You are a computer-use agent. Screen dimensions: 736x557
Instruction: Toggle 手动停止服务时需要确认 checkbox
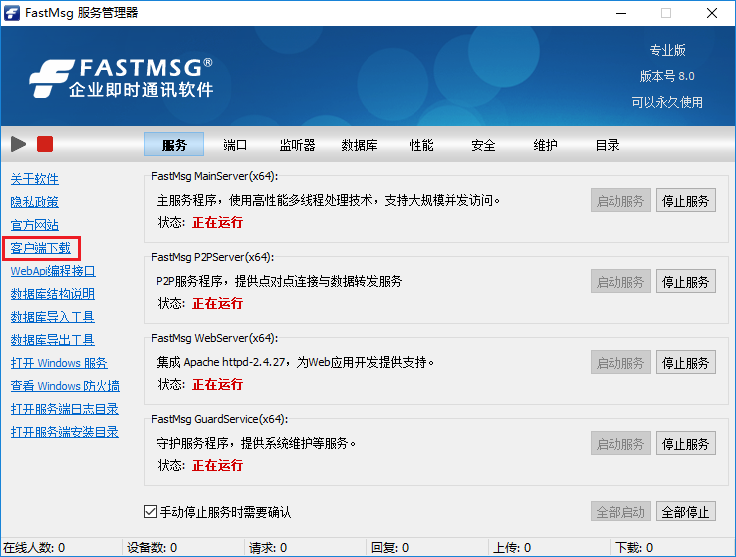pos(150,511)
